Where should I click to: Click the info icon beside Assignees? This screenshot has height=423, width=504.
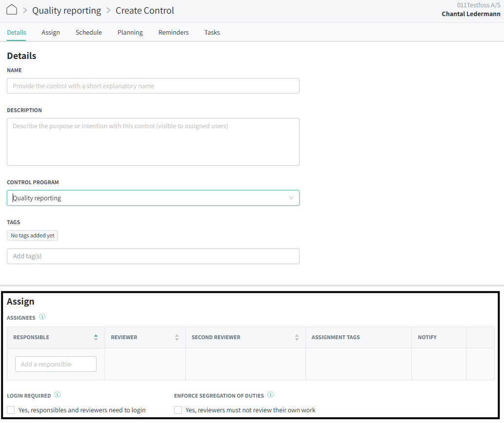42,317
